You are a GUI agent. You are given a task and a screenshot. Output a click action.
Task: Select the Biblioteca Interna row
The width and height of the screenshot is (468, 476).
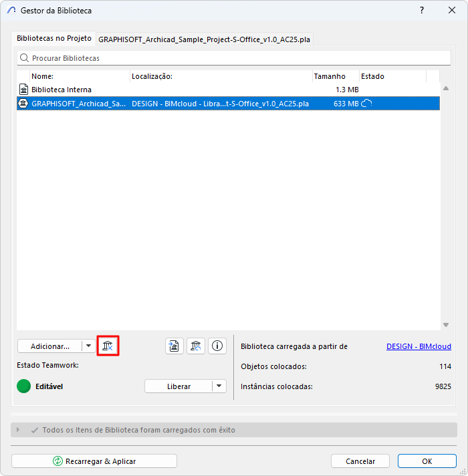pos(228,90)
